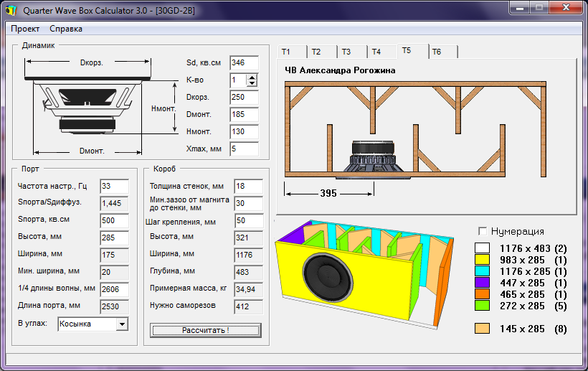Click the Частота настр., Гц field

pos(115,187)
